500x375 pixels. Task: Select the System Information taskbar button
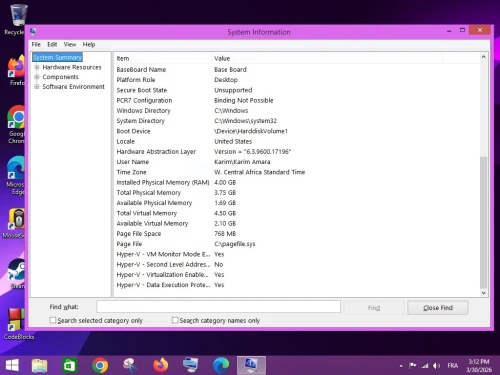[x=251, y=365]
